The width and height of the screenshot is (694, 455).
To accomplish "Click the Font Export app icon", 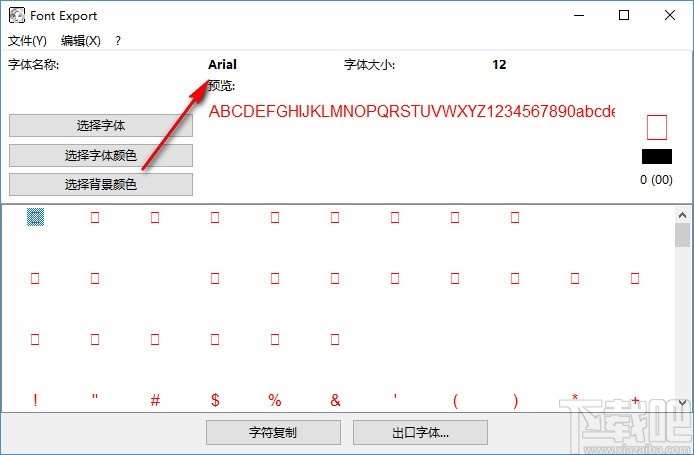I will point(17,15).
